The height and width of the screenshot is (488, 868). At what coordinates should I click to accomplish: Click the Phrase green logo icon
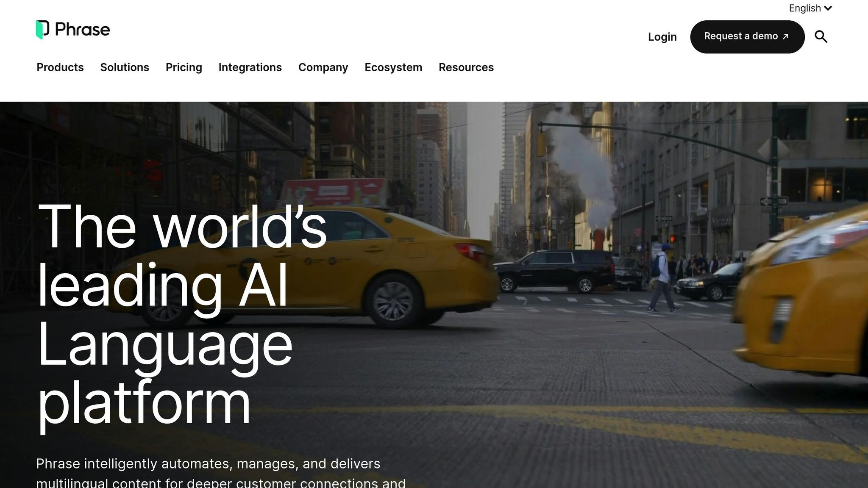[42, 30]
